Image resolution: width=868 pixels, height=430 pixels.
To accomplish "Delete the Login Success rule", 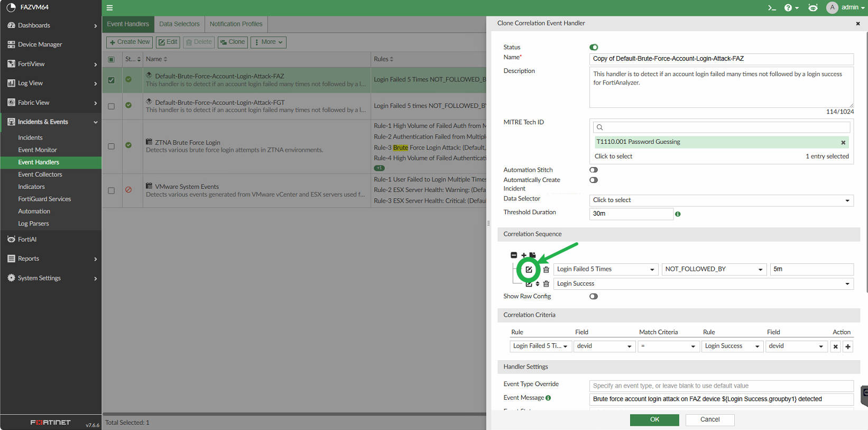I will pyautogui.click(x=546, y=284).
